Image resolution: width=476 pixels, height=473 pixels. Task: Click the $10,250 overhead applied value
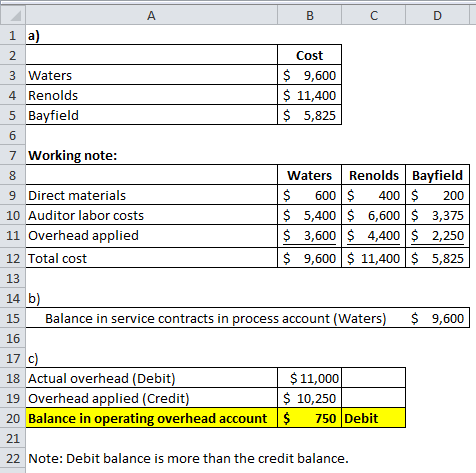309,398
